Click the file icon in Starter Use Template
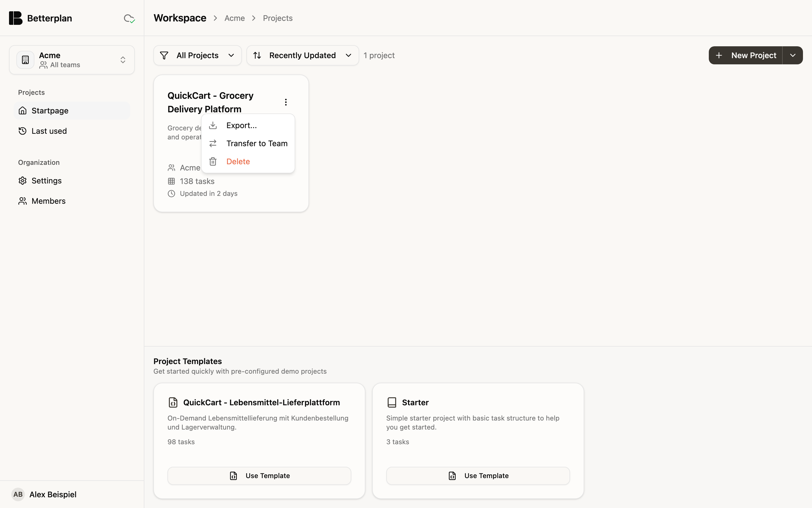The image size is (812, 508). click(452, 476)
